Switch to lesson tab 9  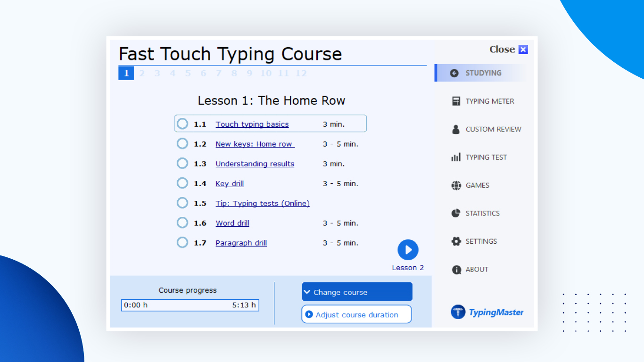coord(249,73)
